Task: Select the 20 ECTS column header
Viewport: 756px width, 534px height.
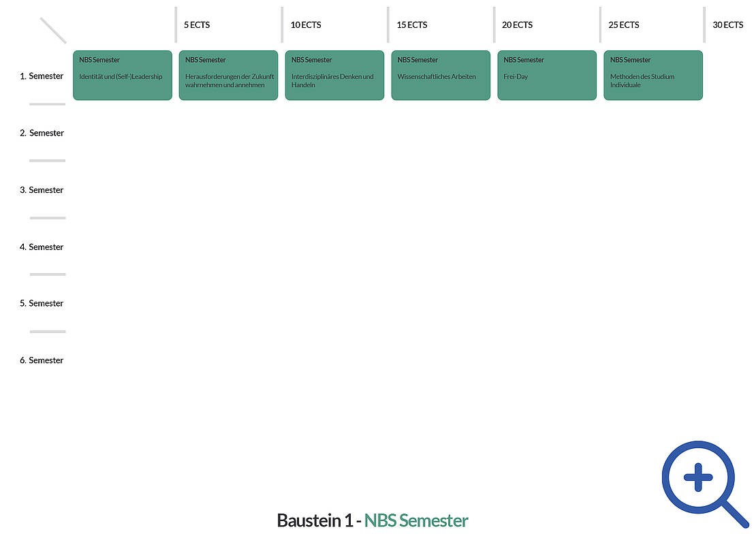Action: (x=517, y=25)
